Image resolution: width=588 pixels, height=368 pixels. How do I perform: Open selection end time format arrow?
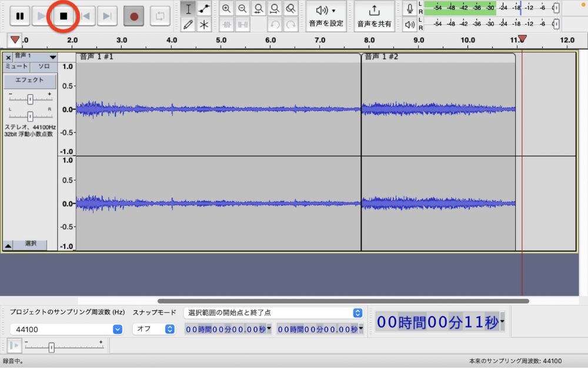pos(361,329)
